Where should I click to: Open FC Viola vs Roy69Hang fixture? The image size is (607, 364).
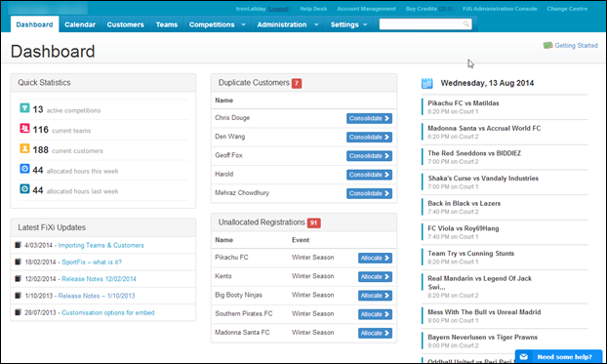point(464,228)
